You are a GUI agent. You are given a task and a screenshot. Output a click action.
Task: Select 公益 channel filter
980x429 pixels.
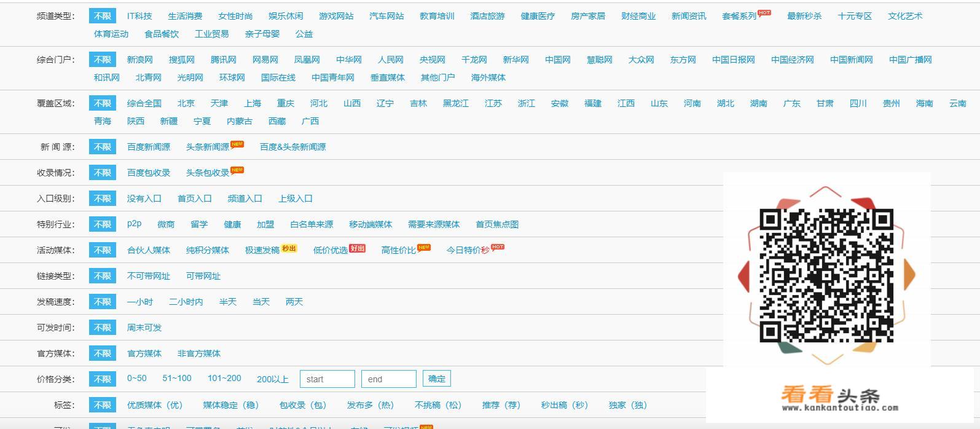(304, 34)
